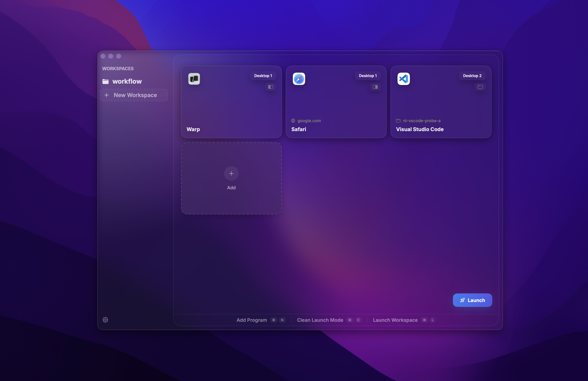Launch the workspace with the blue button
Screen dimensions: 588x381
point(472,300)
